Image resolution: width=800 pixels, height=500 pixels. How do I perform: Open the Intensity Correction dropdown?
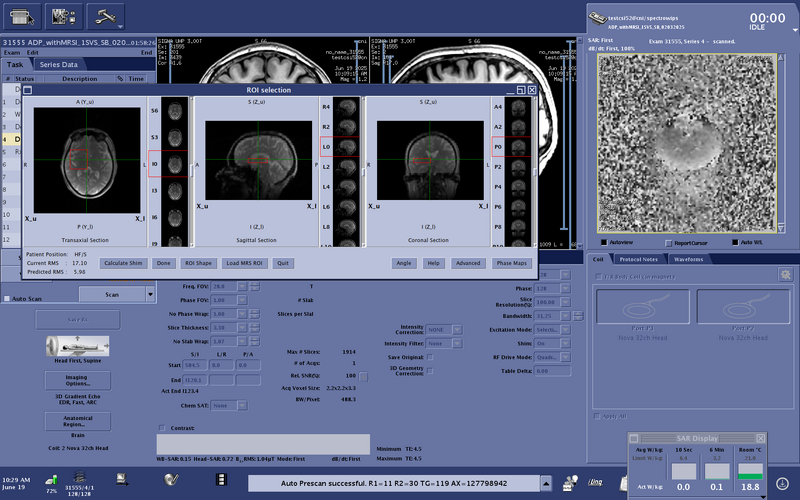[x=457, y=330]
